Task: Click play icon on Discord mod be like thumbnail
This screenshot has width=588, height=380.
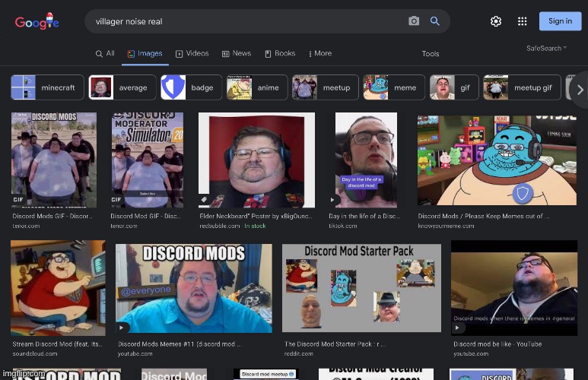Action: tap(456, 328)
